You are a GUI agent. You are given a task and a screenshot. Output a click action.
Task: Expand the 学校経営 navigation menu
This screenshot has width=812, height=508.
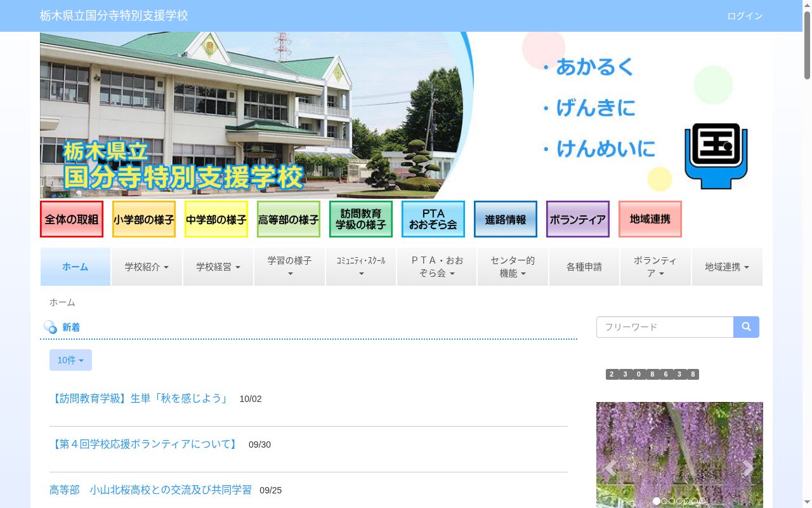tap(218, 267)
